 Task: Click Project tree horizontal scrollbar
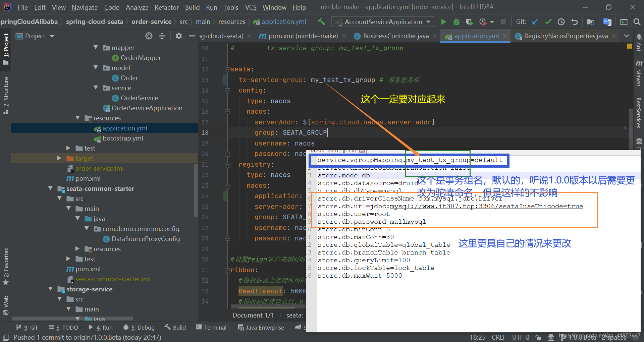(x=72, y=318)
